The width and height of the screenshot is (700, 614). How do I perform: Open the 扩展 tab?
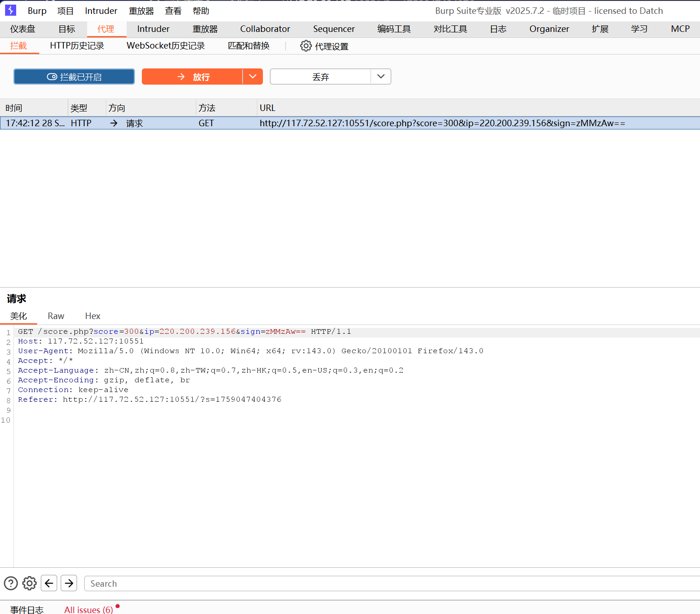600,29
